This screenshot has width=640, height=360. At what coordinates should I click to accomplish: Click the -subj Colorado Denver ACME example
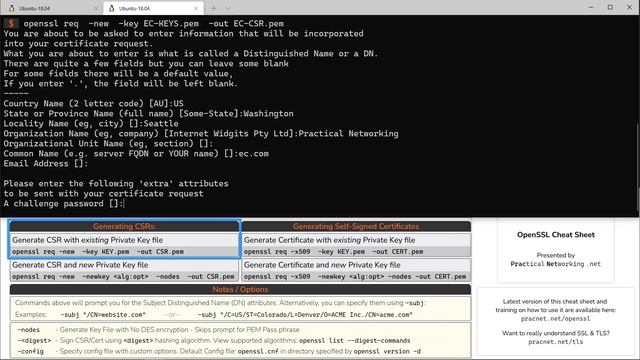pyautogui.click(x=305, y=315)
